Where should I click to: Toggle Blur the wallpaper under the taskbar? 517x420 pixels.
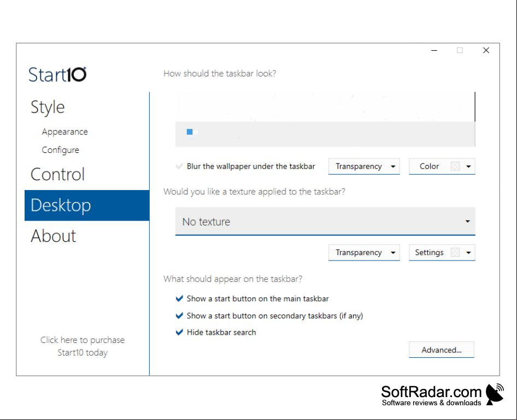245,167
